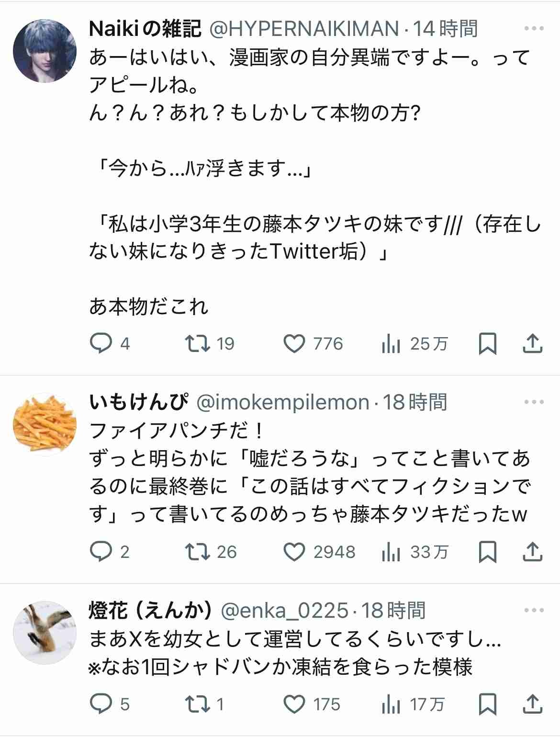
Task: Share the いもけんぴ tweet
Action: click(x=531, y=552)
